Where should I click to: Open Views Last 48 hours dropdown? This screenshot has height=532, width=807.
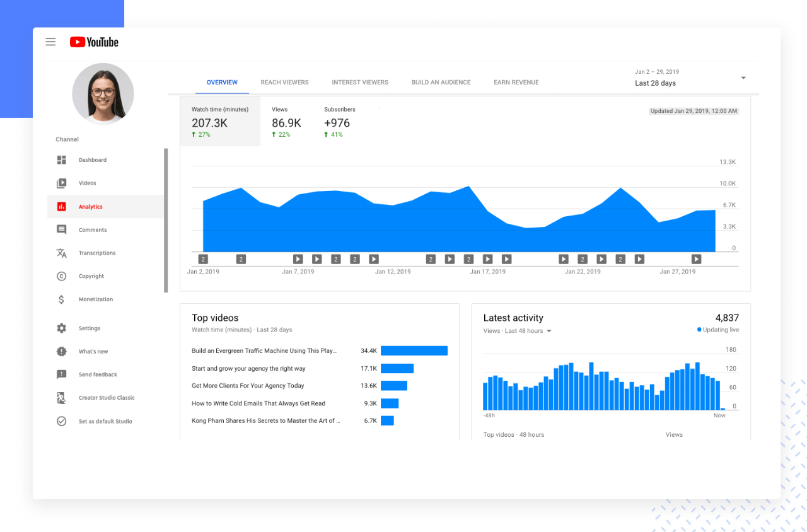(x=517, y=331)
